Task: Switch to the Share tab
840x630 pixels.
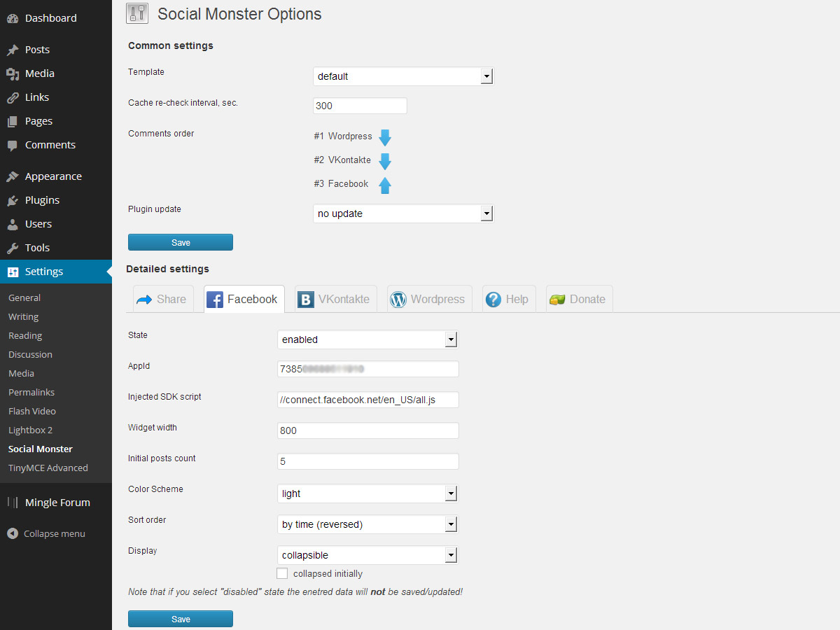Action: pos(162,299)
